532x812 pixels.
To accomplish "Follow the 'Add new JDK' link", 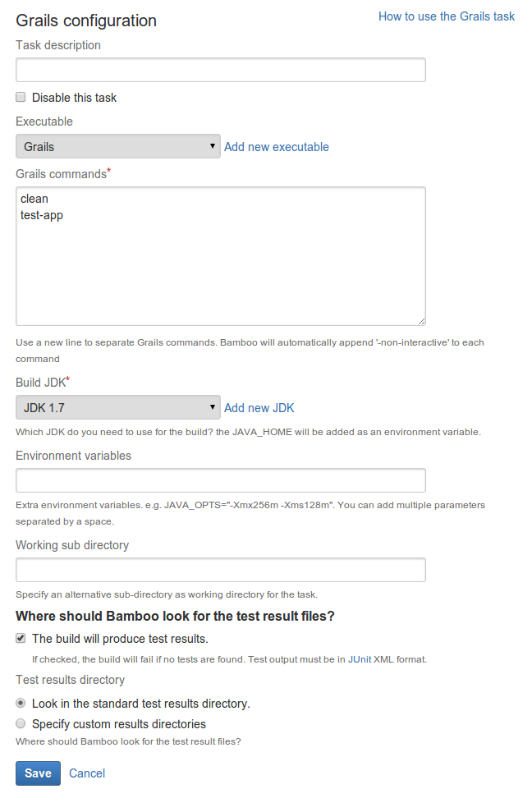I will [x=259, y=408].
